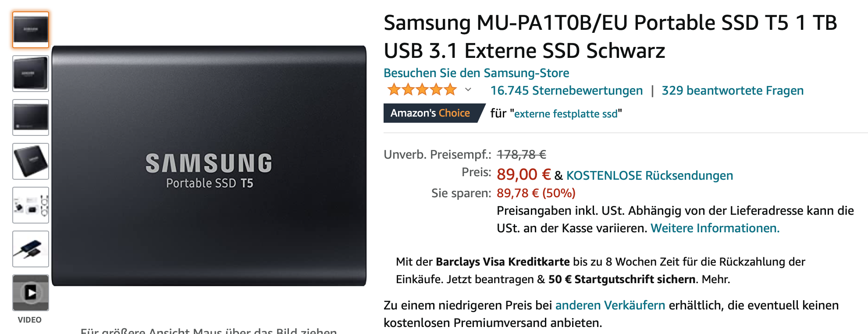Open the 16.745 Sternebewertungen link

[566, 90]
